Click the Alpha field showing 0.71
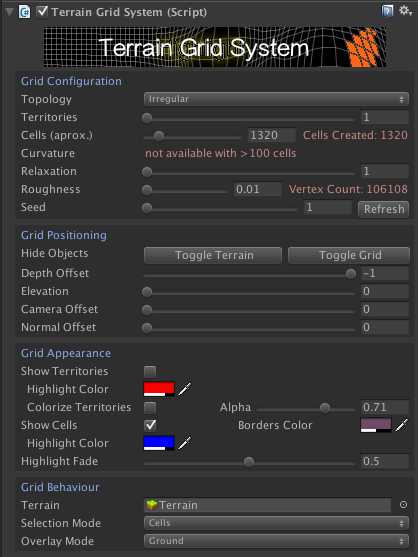418x557 pixels. pyautogui.click(x=385, y=407)
